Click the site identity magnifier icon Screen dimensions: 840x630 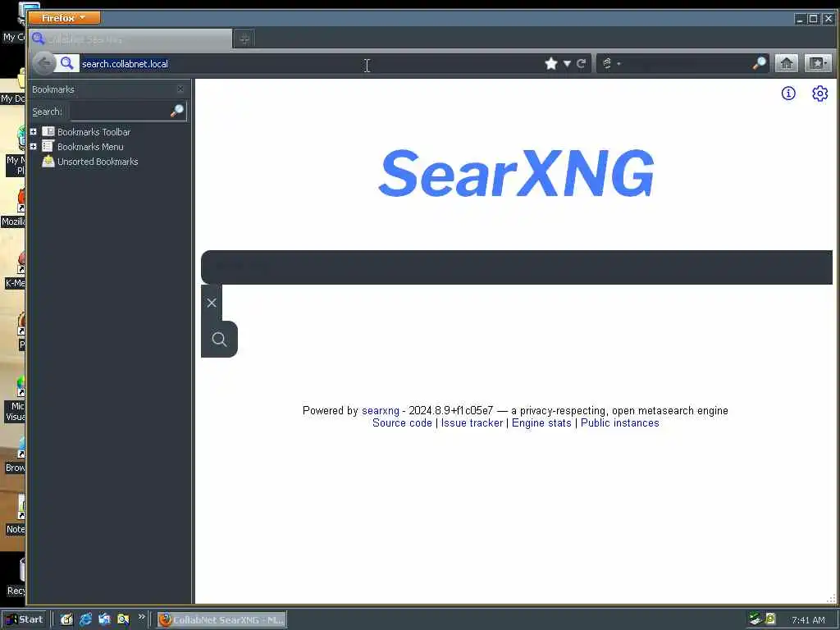(67, 64)
